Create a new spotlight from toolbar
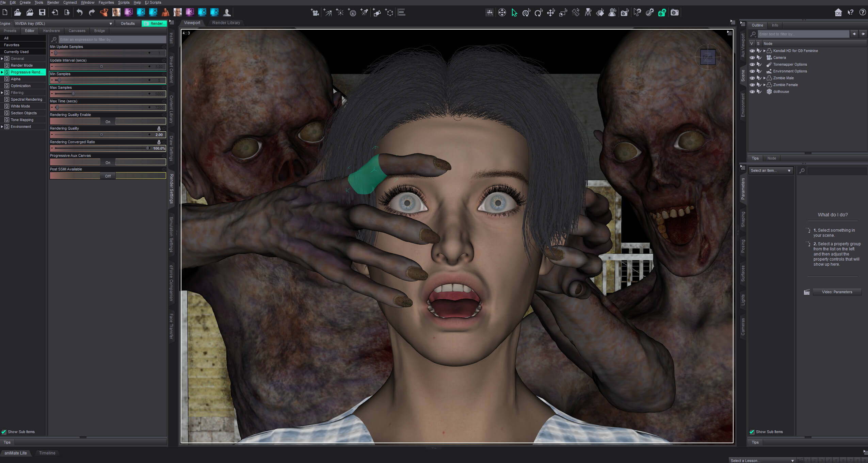The width and height of the screenshot is (868, 463). click(x=364, y=13)
